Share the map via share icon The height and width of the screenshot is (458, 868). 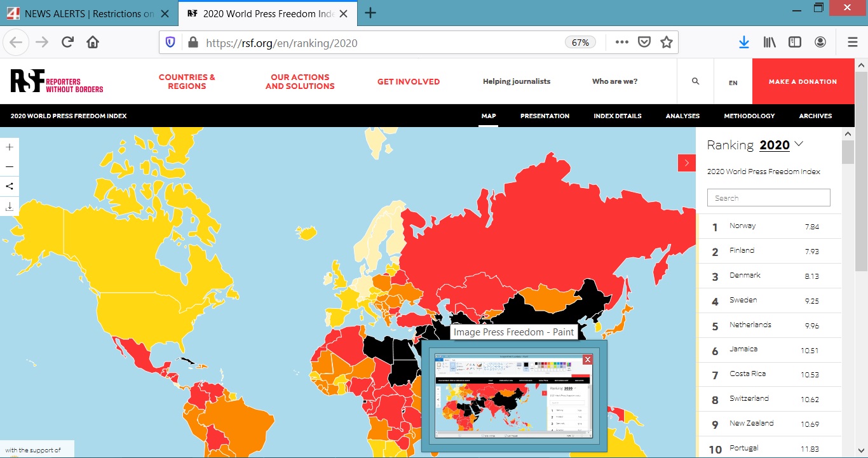[10, 186]
